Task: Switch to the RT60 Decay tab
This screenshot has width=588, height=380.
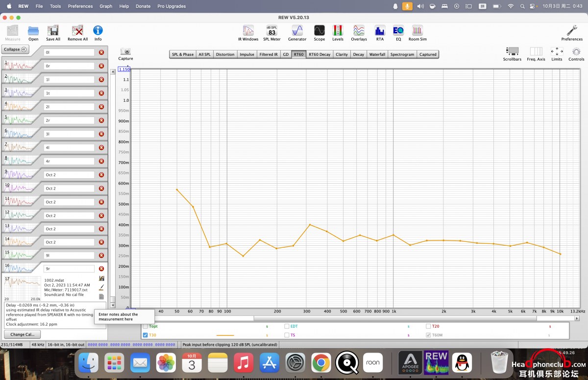Action: pyautogui.click(x=319, y=54)
